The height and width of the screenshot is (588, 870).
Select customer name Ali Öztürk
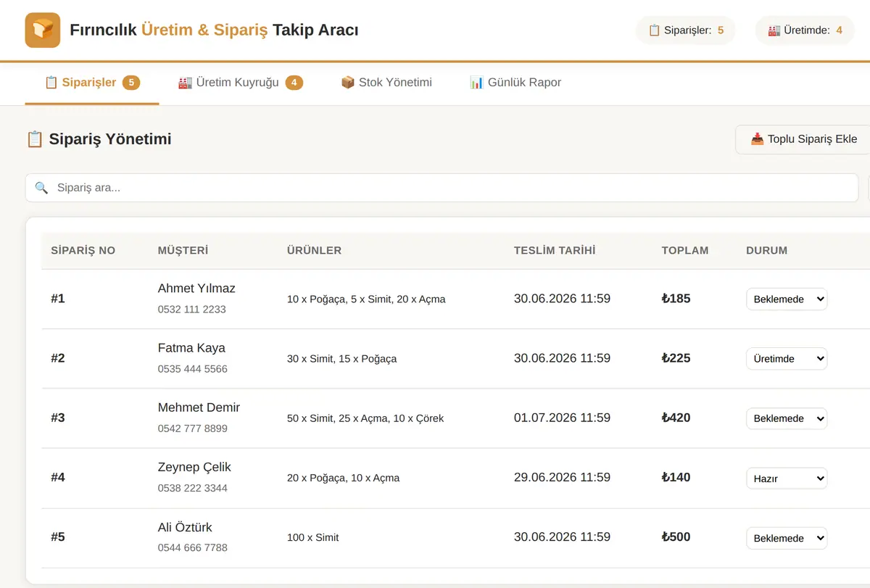[185, 527]
